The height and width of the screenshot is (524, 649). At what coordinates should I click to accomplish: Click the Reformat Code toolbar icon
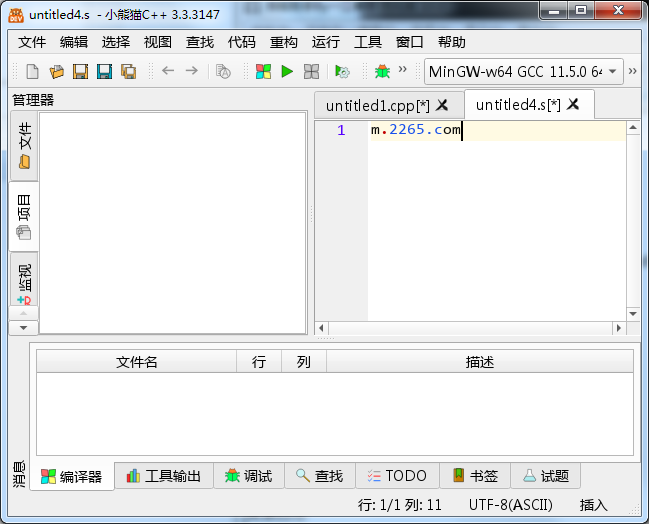click(x=223, y=71)
